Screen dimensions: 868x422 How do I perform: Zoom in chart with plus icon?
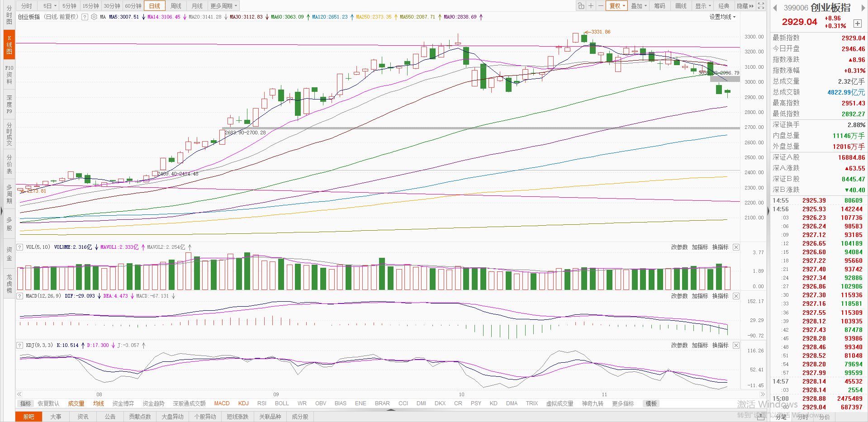[591, 6]
